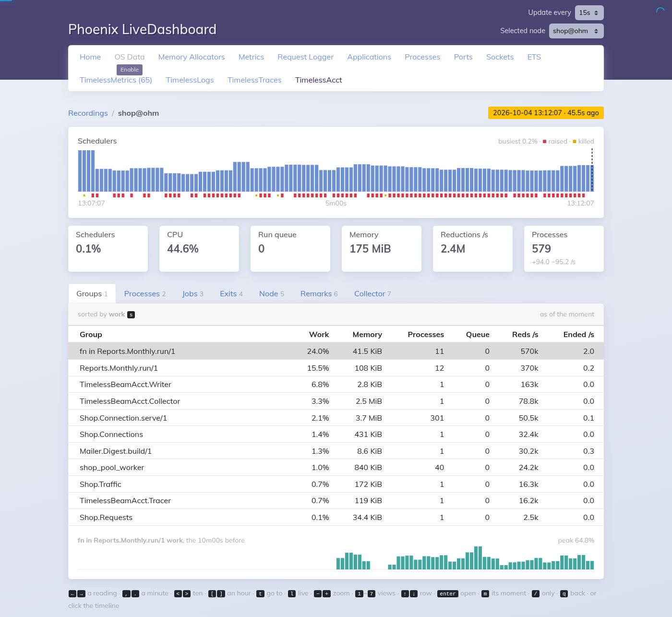
Task: Open the Update every 15s dropdown
Action: [589, 13]
